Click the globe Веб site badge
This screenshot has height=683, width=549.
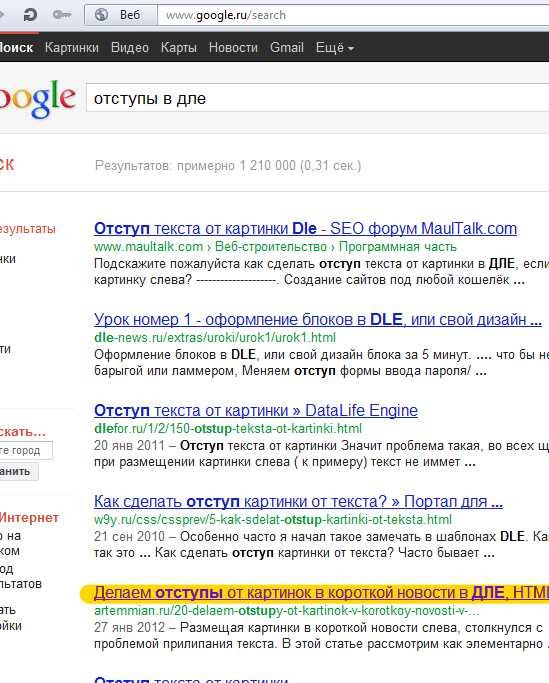(121, 15)
